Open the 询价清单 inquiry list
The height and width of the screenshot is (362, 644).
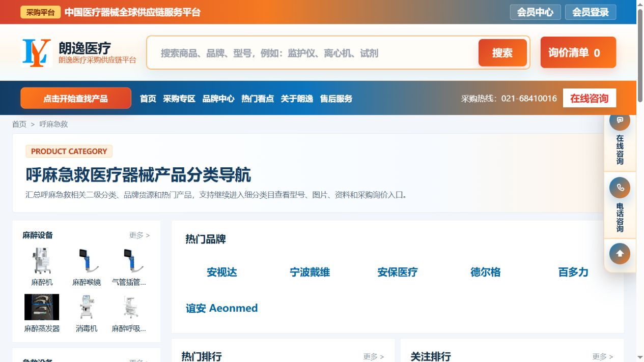pyautogui.click(x=578, y=52)
